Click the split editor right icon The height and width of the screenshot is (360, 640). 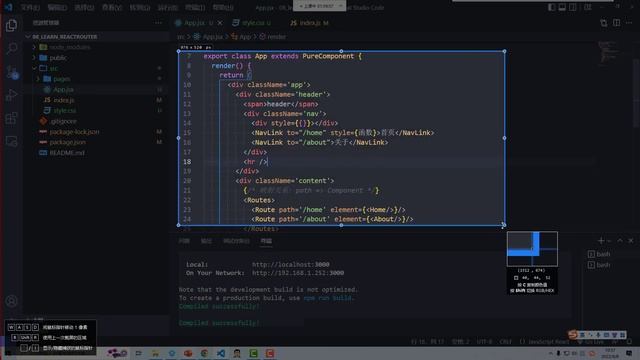(616, 23)
